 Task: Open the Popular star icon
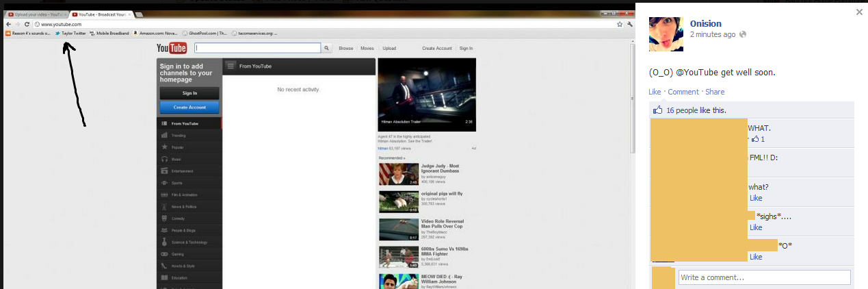[x=164, y=147]
